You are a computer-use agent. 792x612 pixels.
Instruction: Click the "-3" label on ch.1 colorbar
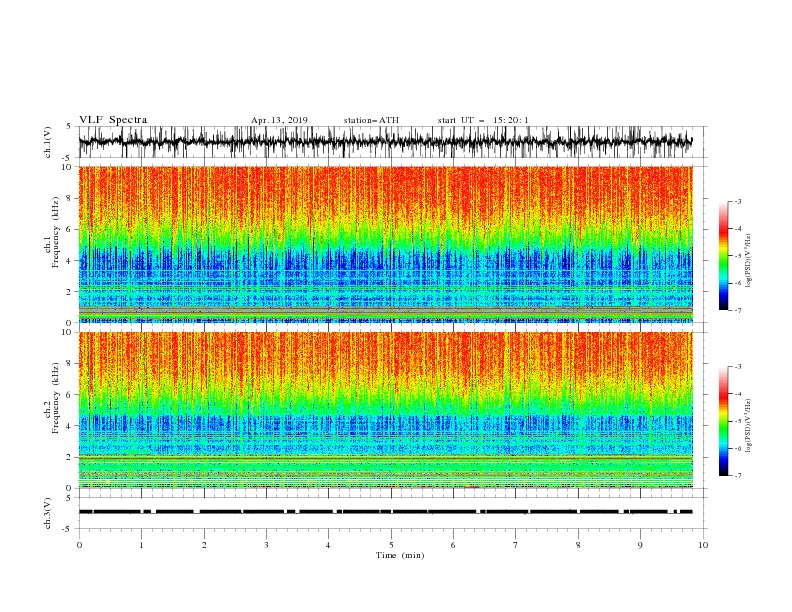737,201
